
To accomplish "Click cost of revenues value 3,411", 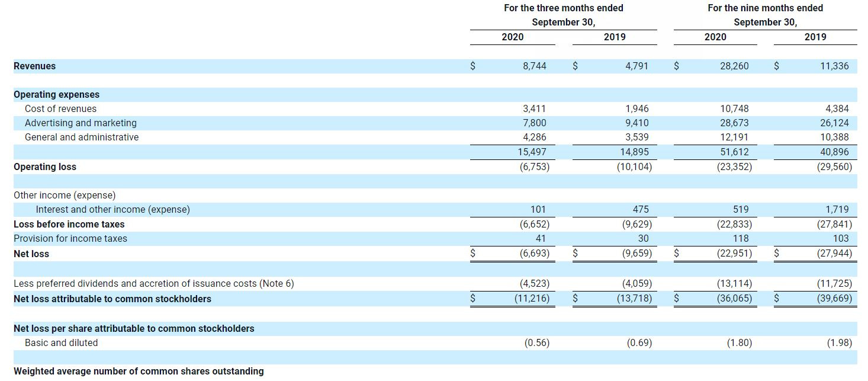I will tap(535, 109).
